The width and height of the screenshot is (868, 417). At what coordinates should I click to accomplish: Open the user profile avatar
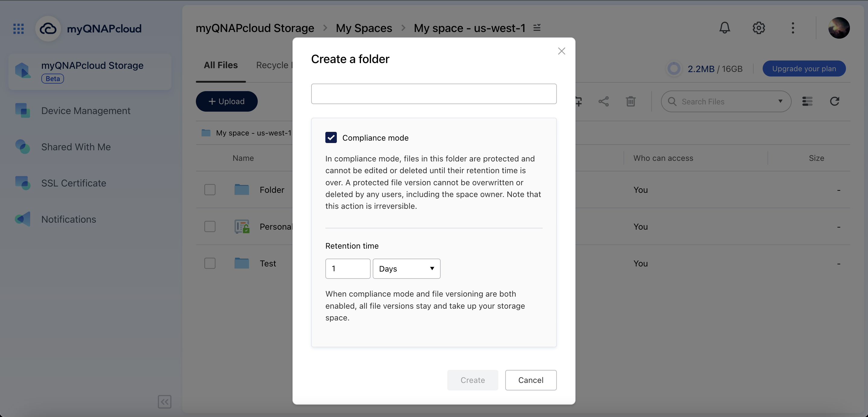[839, 28]
